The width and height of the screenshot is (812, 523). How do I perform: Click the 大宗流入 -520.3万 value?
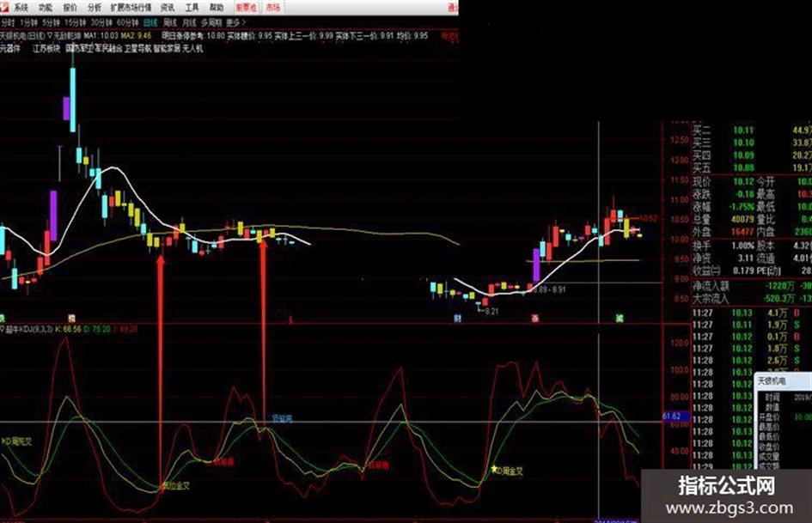coord(779,298)
